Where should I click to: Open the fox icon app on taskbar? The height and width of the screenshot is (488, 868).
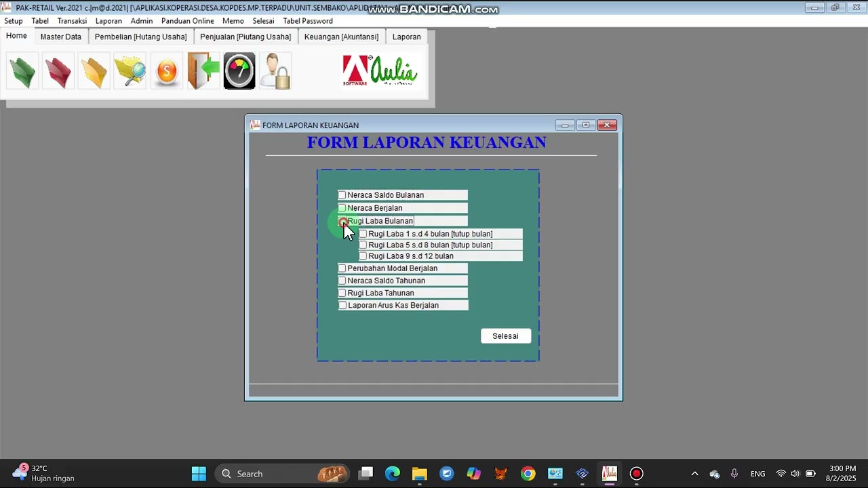point(501,474)
